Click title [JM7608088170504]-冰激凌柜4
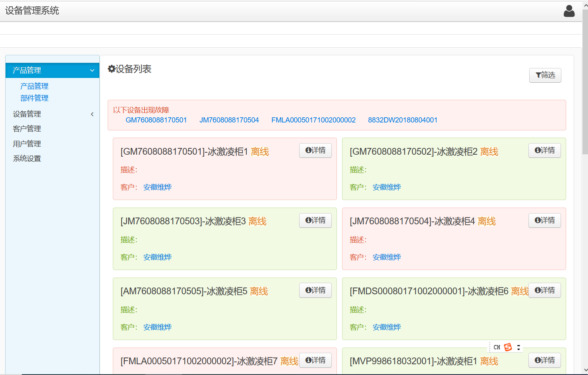The width and height of the screenshot is (588, 375). tap(412, 221)
